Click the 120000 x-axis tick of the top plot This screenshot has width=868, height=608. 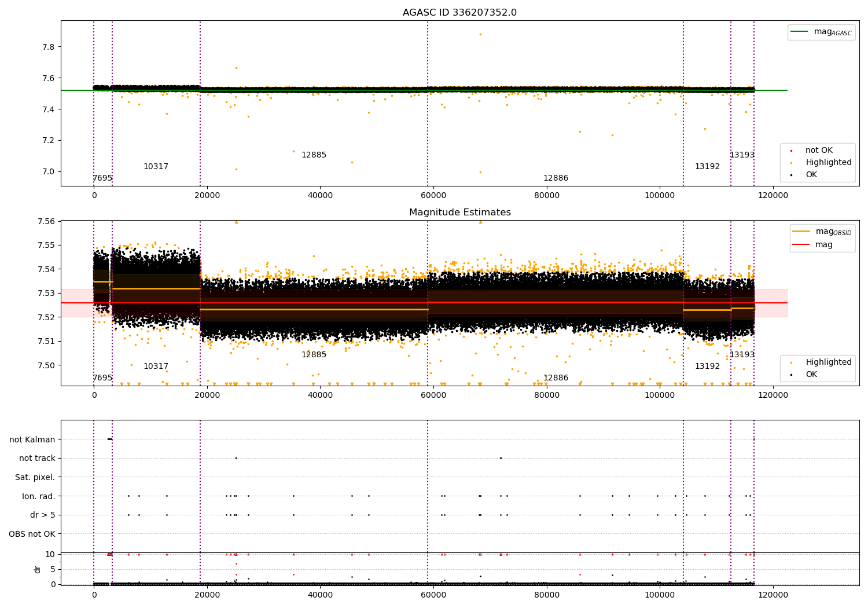tap(773, 196)
